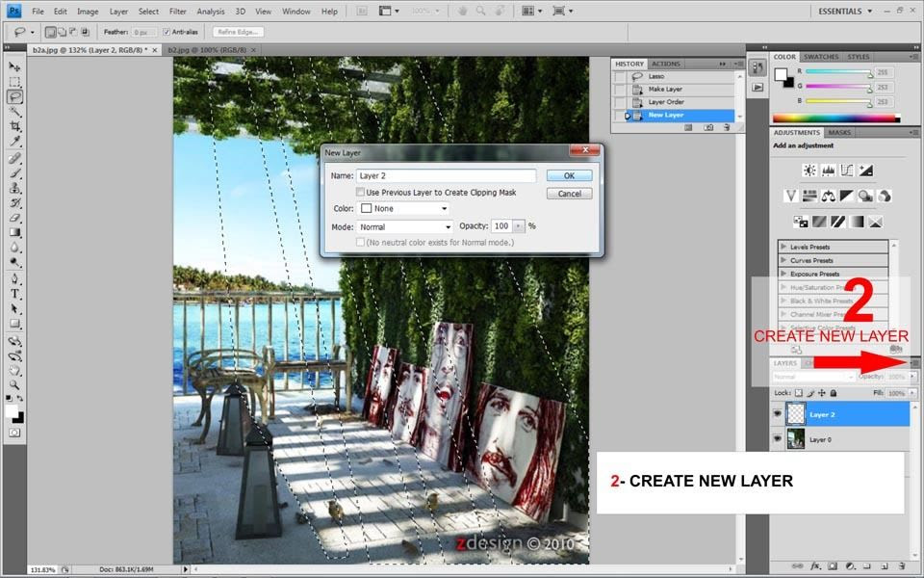Select the Brush tool

pyautogui.click(x=14, y=172)
